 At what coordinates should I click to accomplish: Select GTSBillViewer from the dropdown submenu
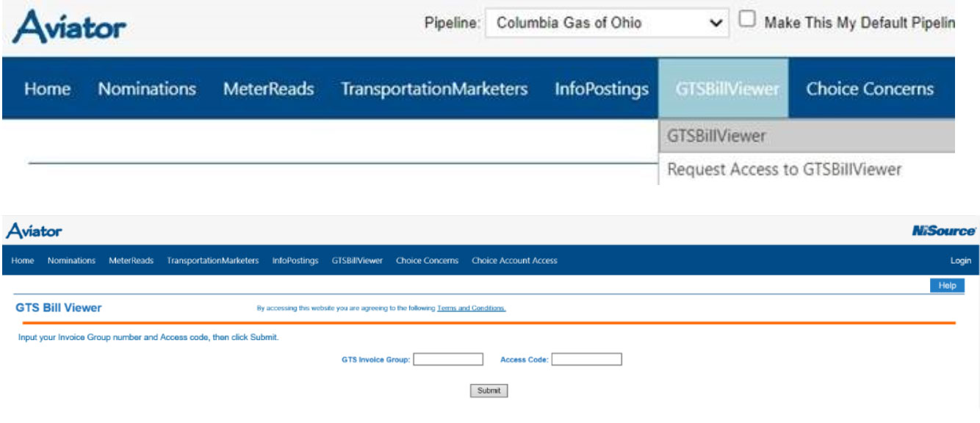[716, 136]
